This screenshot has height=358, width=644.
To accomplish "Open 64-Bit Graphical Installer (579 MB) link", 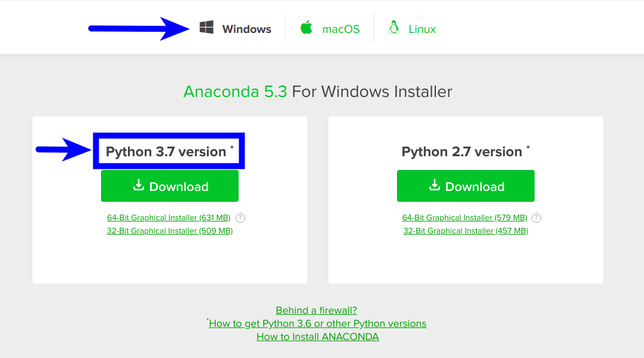I will [x=465, y=218].
